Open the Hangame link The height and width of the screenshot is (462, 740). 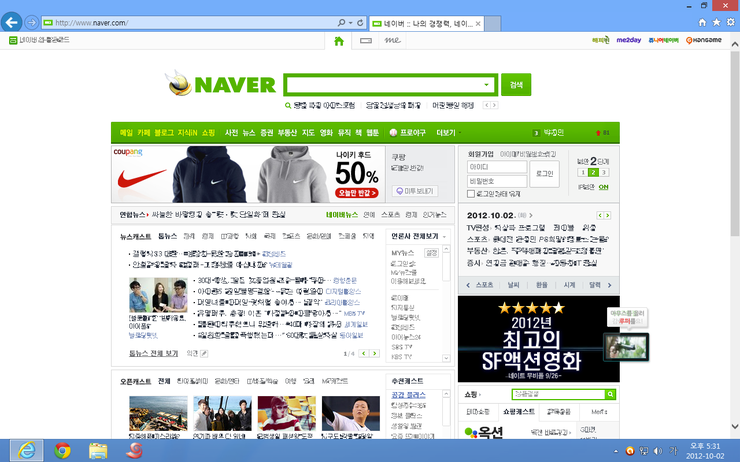click(704, 40)
